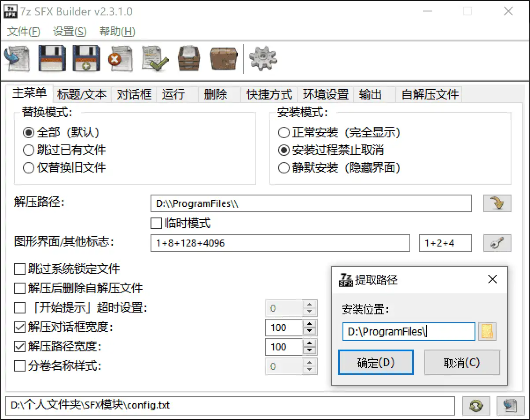Tick the 解压后删除自解压文件 checkbox

[x=20, y=288]
